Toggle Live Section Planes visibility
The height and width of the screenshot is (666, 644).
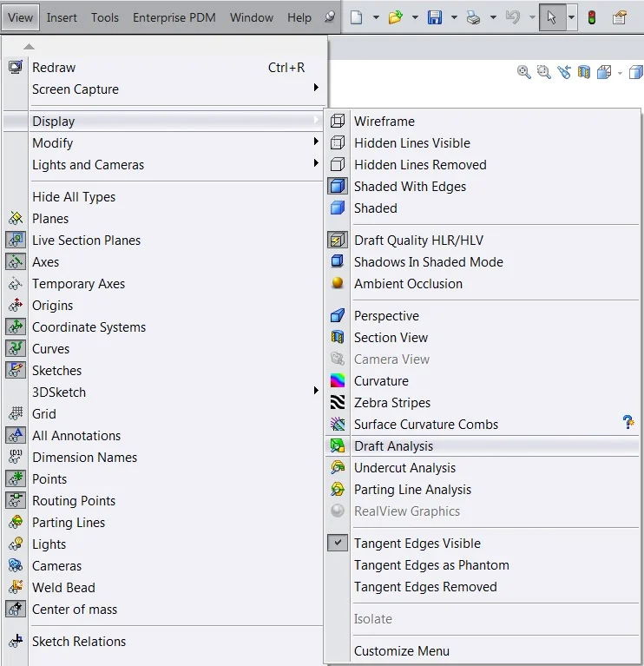coord(16,240)
